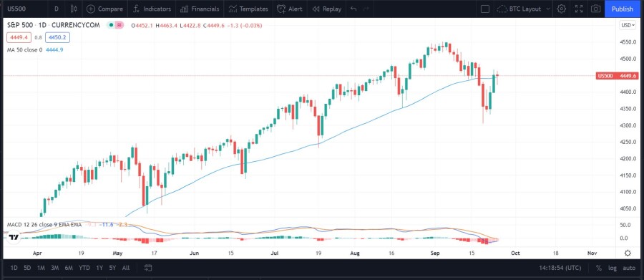
Task: Open the go-to-date calendar icon
Action: point(148,268)
